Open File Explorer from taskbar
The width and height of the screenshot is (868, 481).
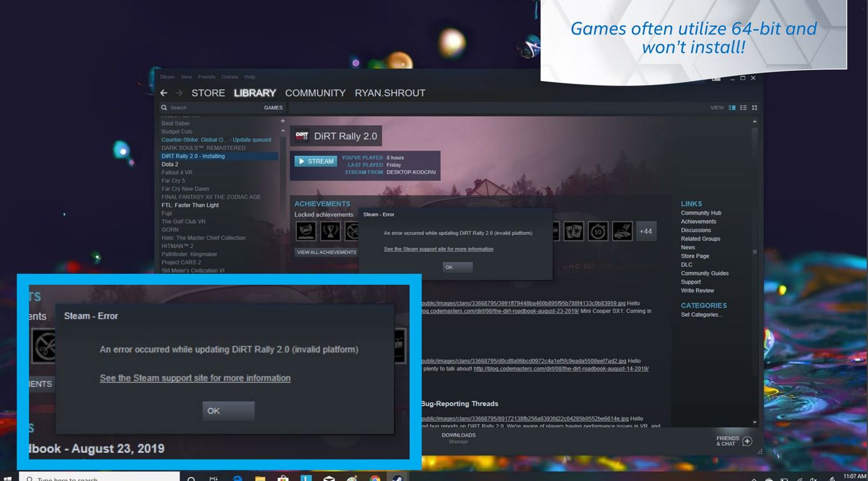point(260,478)
